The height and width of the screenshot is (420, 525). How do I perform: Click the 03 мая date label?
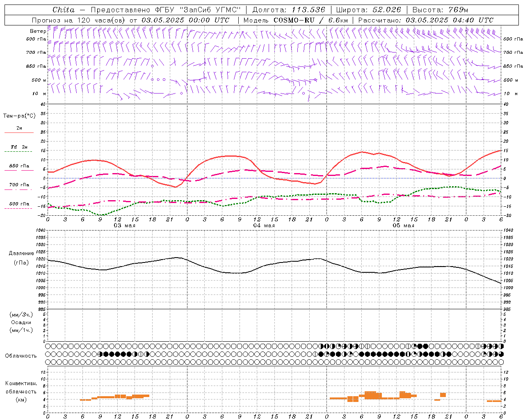125,226
